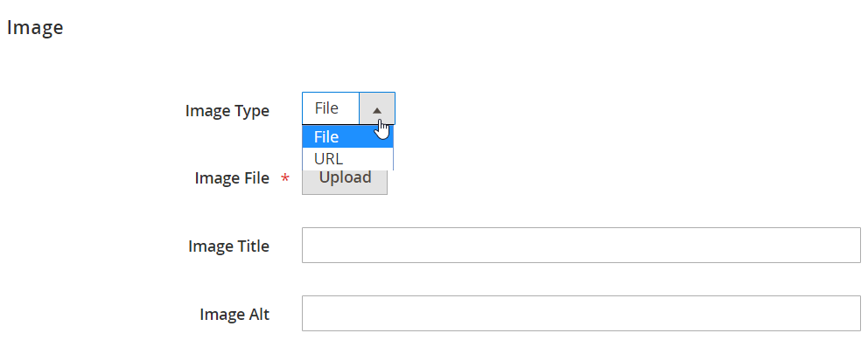Viewport: 868px width, 340px height.
Task: Click the Image Type field label
Action: click(227, 111)
